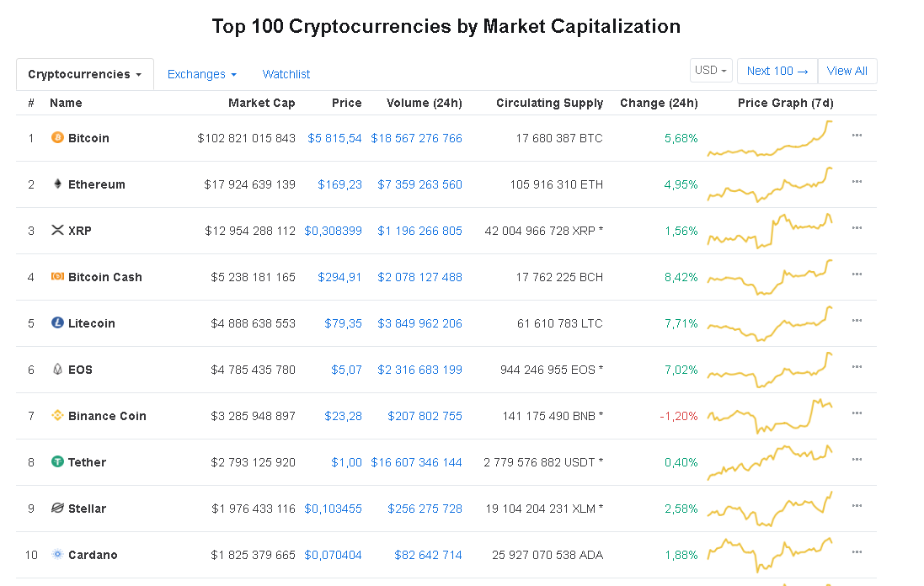
Task: Expand the Cryptocurrencies dropdown tab
Action: coord(84,74)
